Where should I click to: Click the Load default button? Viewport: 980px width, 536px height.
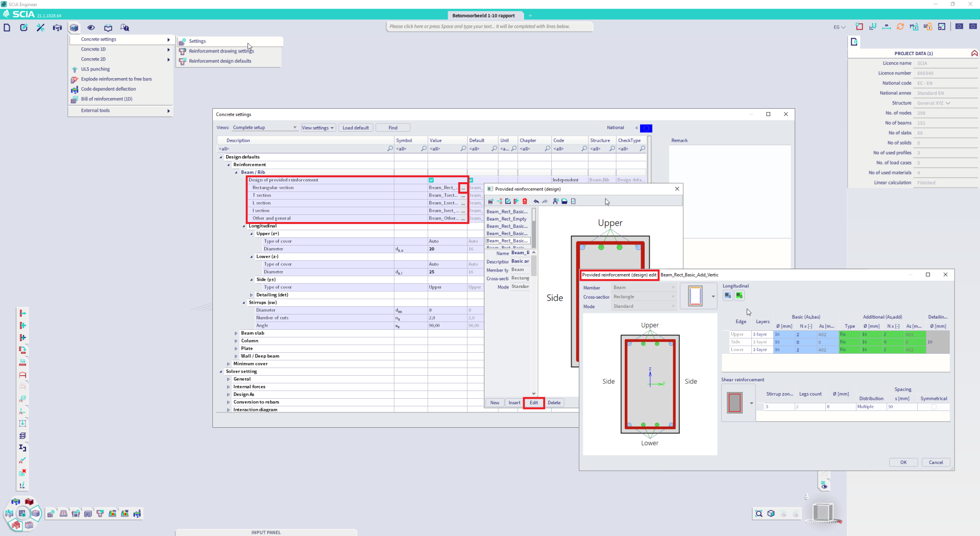point(355,128)
